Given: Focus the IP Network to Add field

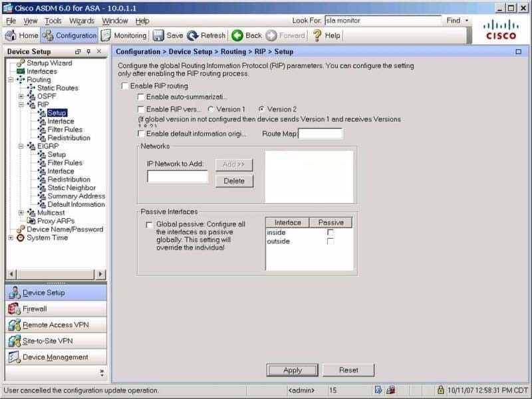Looking at the screenshot, I should 178,176.
